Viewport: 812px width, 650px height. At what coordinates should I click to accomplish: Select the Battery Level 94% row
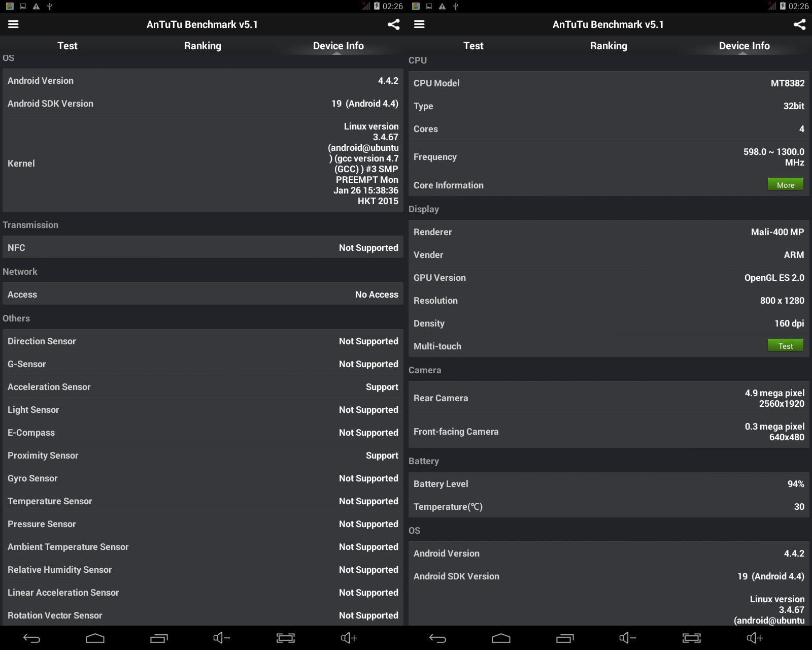click(608, 483)
